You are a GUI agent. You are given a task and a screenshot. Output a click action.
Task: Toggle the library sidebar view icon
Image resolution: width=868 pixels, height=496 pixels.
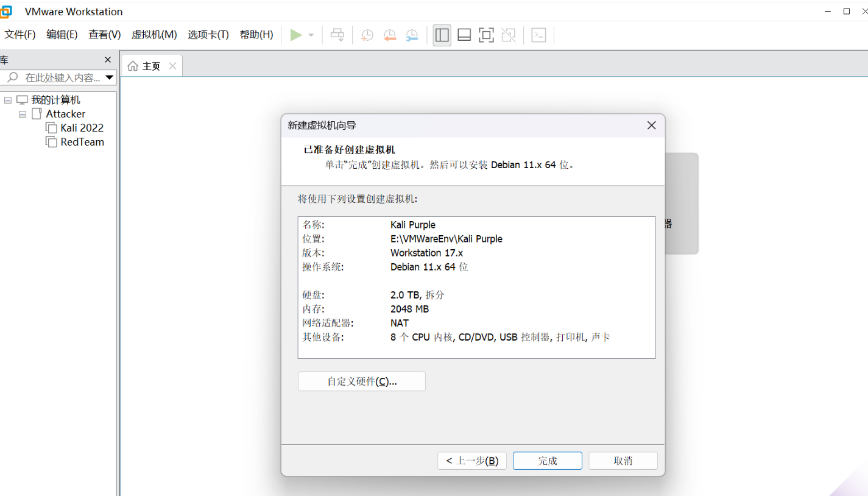tap(442, 35)
